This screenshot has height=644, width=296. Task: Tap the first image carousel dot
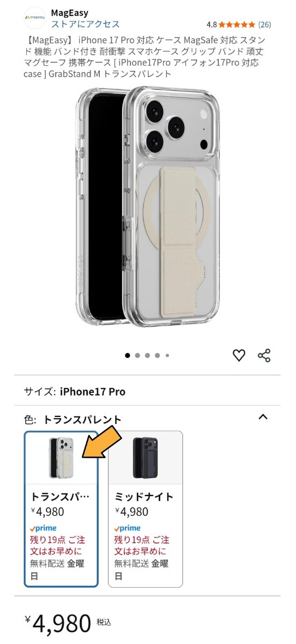tap(128, 355)
